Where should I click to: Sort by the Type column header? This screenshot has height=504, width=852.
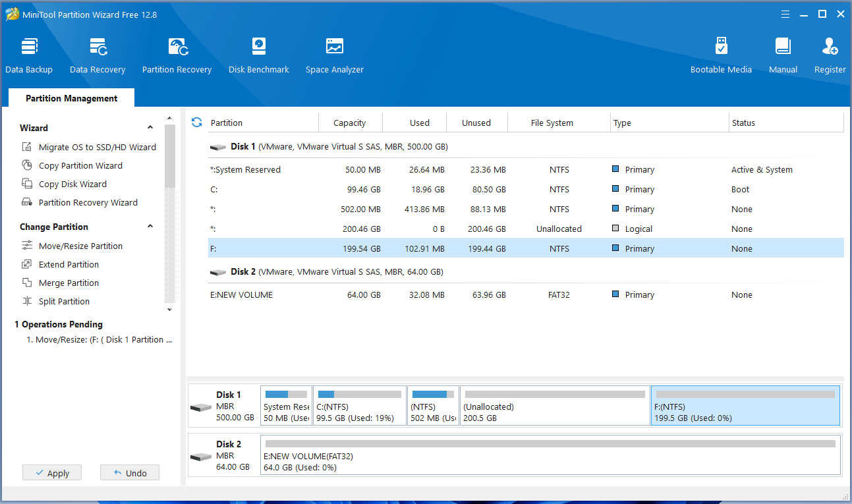coord(669,123)
